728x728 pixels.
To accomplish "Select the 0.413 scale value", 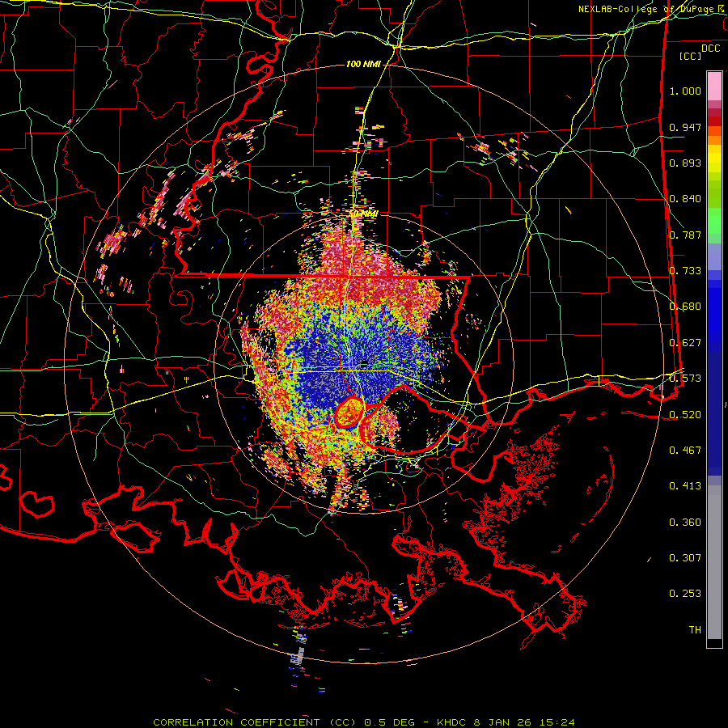I will pos(685,486).
